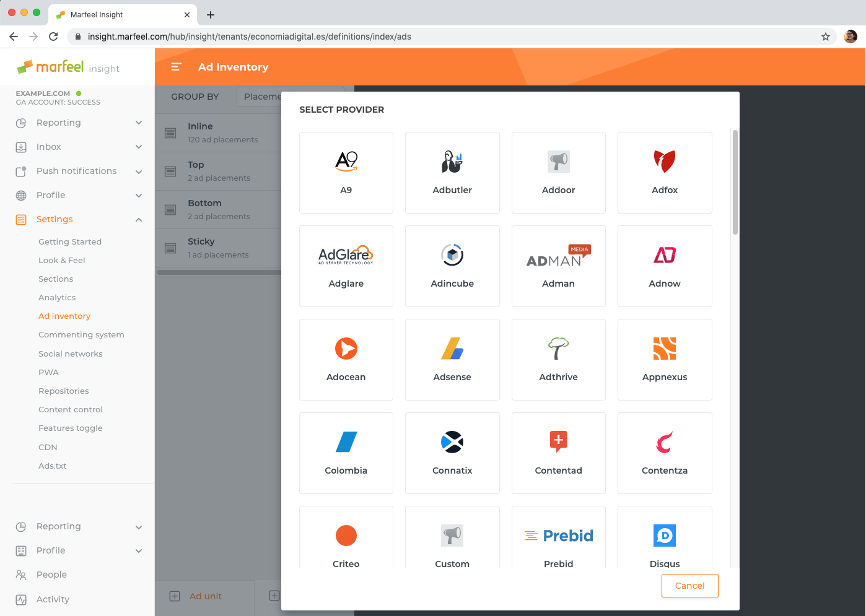
Task: Select the A9 provider card
Action: pos(346,173)
